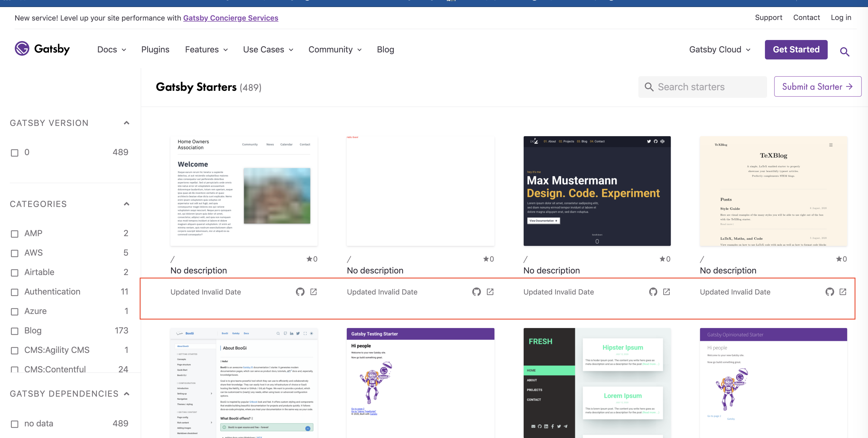The image size is (868, 438).
Task: Click the magnifier icon inside Search starters field
Action: tap(649, 86)
